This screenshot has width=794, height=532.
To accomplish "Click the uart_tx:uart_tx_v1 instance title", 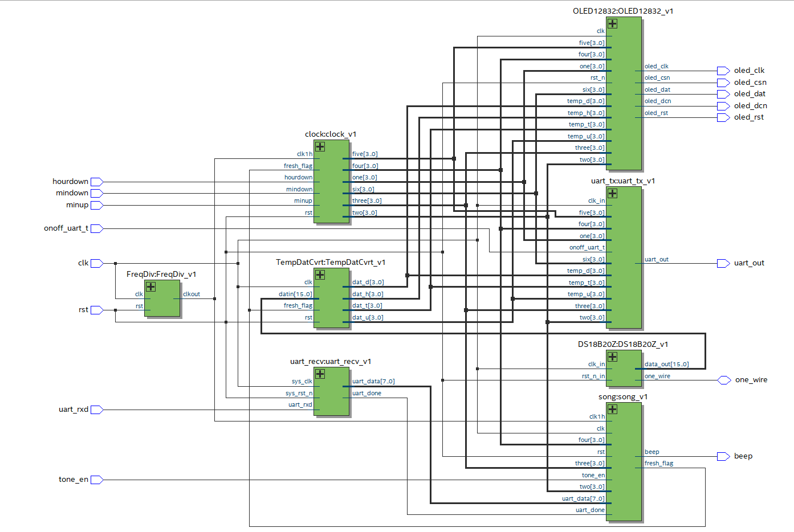I will (623, 181).
